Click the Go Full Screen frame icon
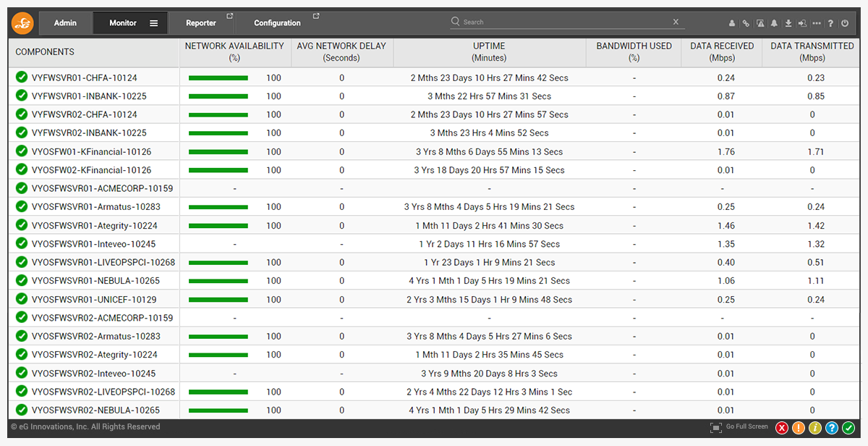 (x=716, y=428)
